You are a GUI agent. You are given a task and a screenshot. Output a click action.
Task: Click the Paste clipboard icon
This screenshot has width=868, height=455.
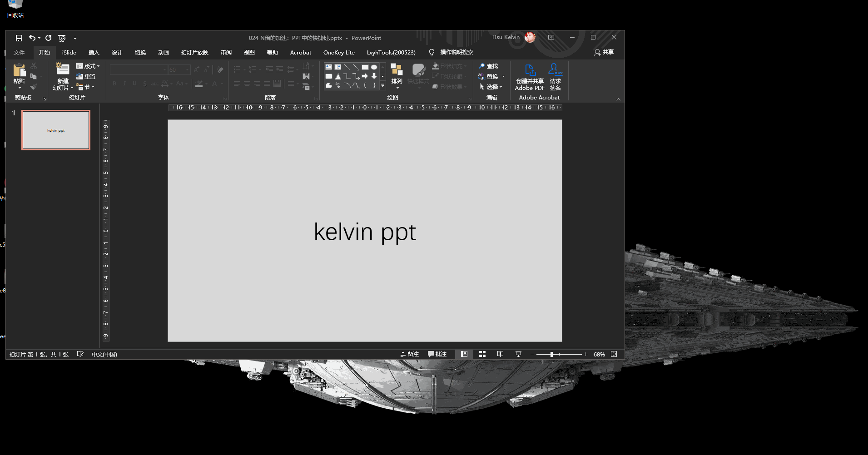click(19, 71)
